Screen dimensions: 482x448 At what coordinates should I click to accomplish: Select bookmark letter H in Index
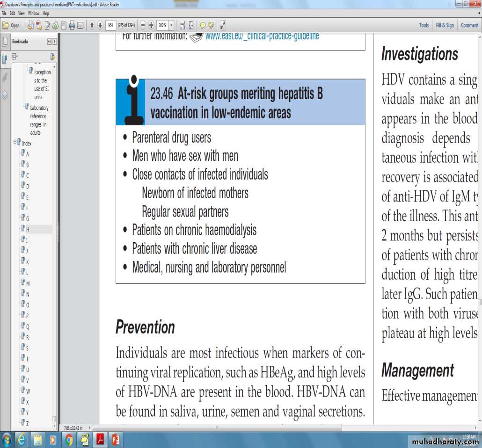28,230
